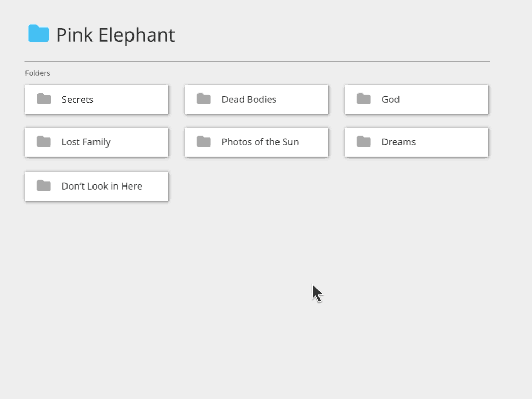Select the Dead Bodies folder label
Image resolution: width=532 pixels, height=399 pixels.
tap(249, 100)
